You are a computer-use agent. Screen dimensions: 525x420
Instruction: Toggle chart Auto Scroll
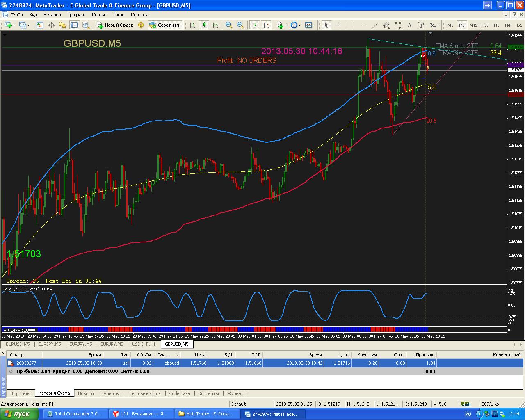click(255, 25)
